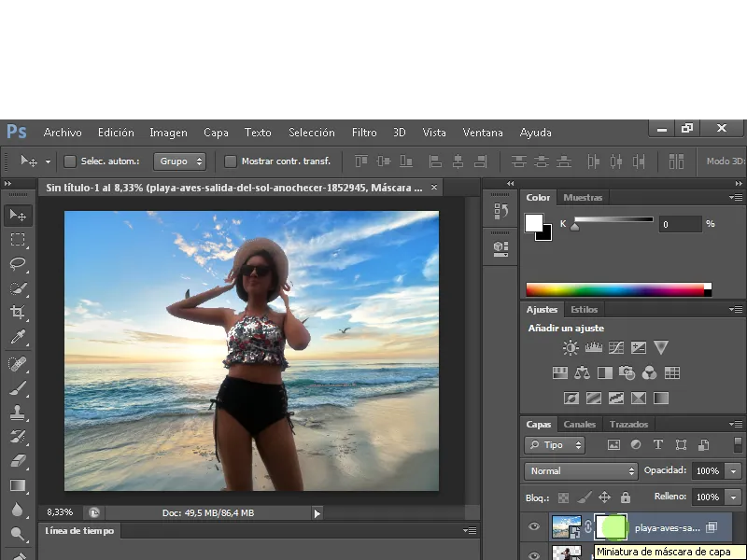
Task: Open the Capas panel options menu
Action: click(736, 424)
